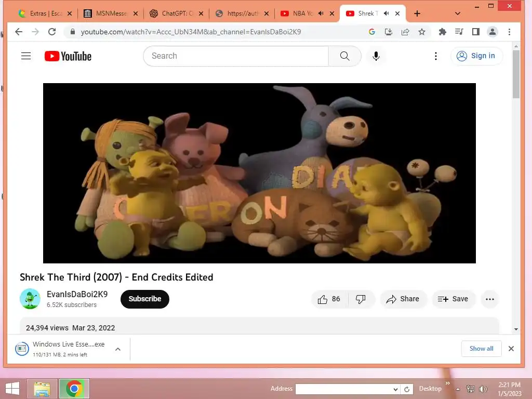Click Show all downloads
The height and width of the screenshot is (399, 532).
pos(481,349)
